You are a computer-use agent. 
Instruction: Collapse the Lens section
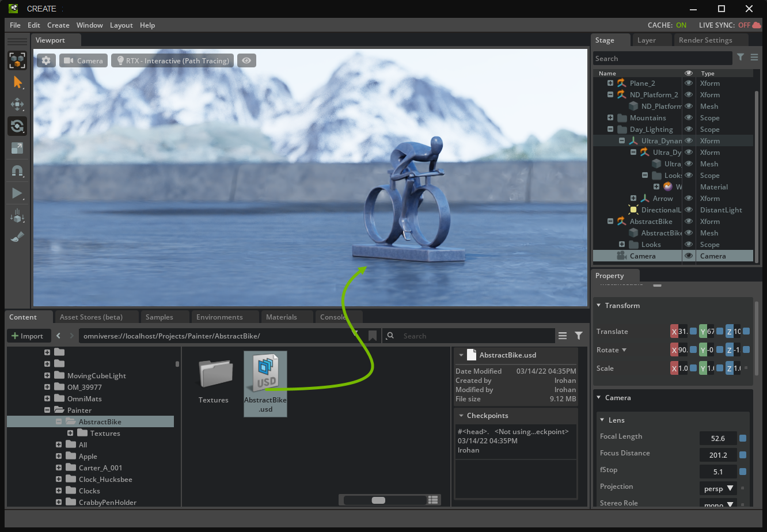click(x=603, y=420)
